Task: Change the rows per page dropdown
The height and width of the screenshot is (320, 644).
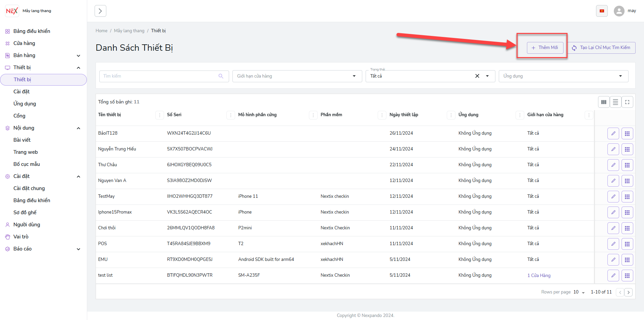Action: tap(579, 292)
